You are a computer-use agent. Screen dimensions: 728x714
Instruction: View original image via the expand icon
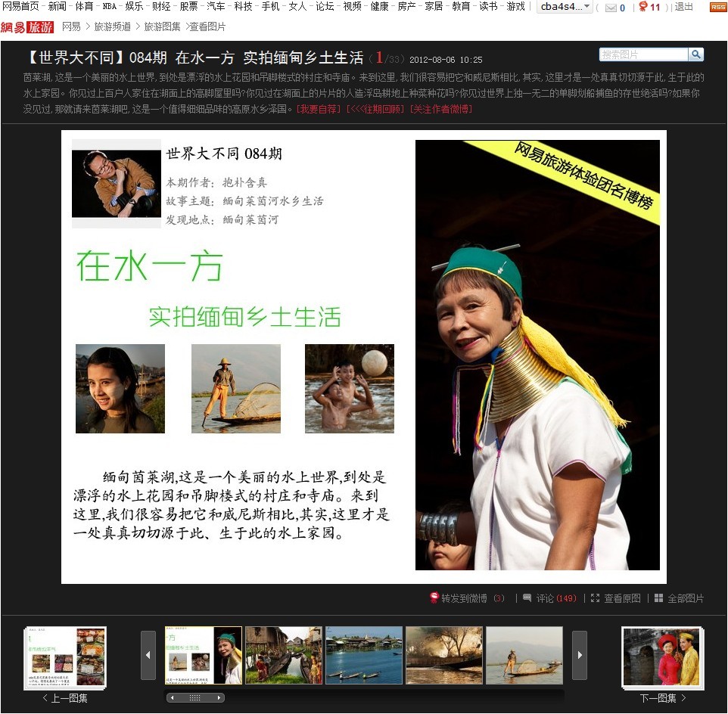coord(595,598)
